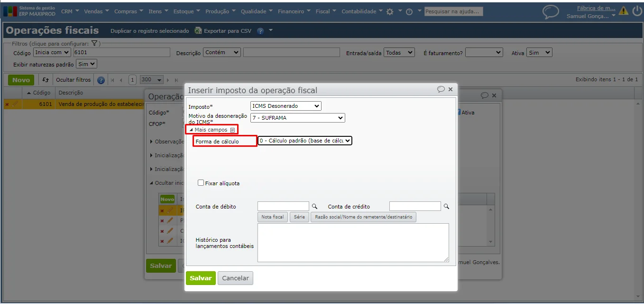The height and width of the screenshot is (304, 644).
Task: Open the Estoque menu
Action: click(187, 11)
